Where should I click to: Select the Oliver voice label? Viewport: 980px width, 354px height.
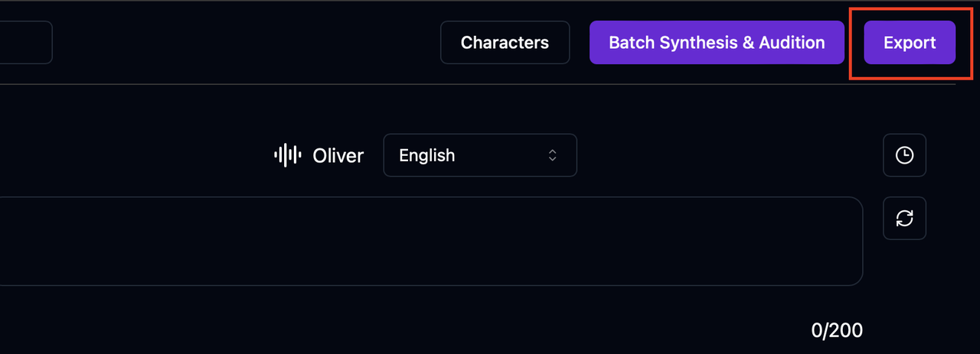click(338, 155)
